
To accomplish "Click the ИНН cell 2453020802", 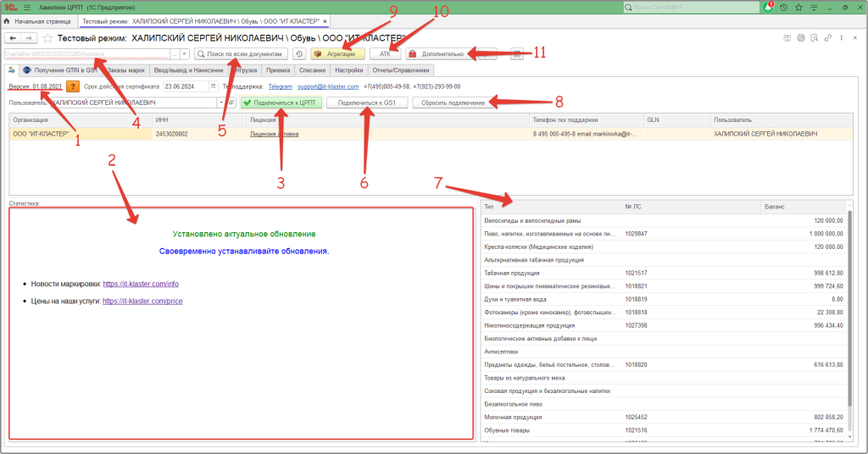I will coord(198,134).
